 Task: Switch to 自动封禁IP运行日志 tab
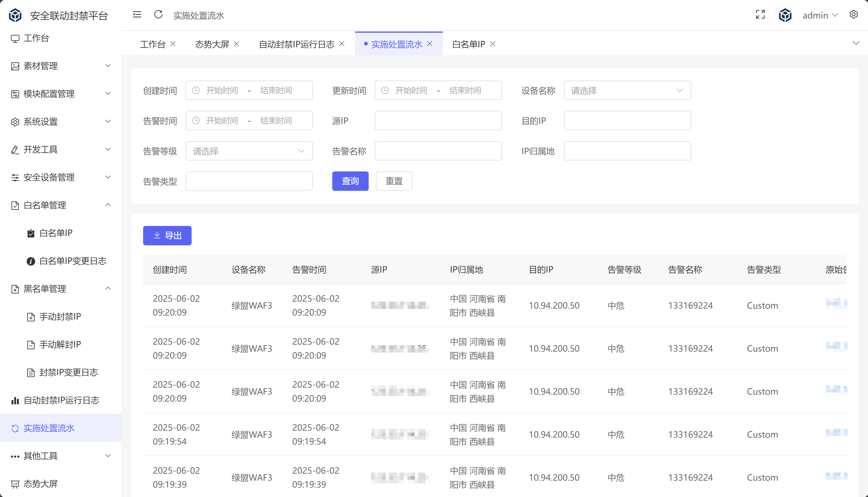(296, 45)
